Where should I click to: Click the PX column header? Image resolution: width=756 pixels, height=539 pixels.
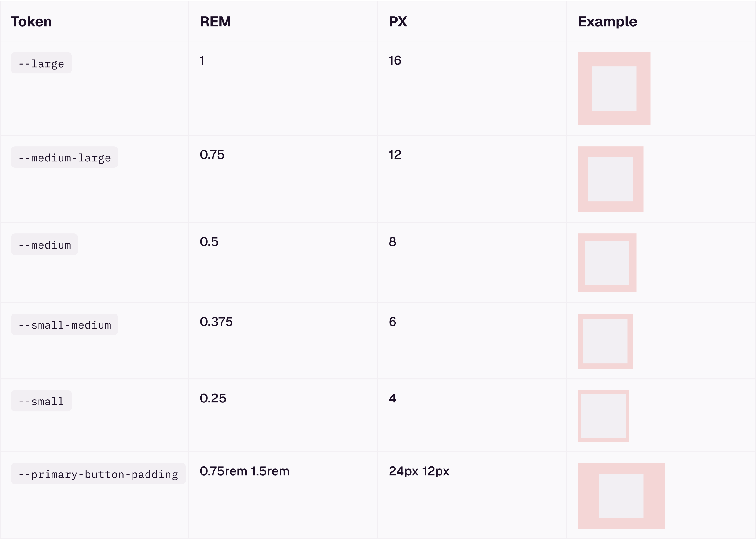[x=398, y=22]
